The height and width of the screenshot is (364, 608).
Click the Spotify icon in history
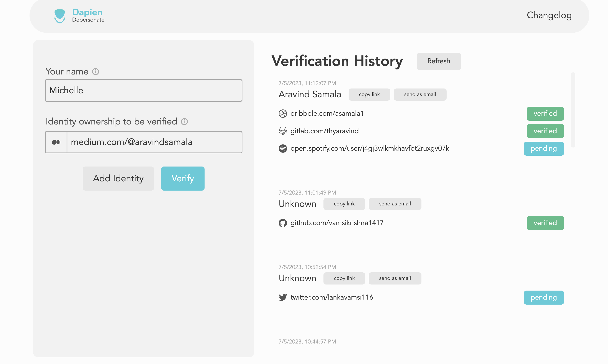click(282, 148)
